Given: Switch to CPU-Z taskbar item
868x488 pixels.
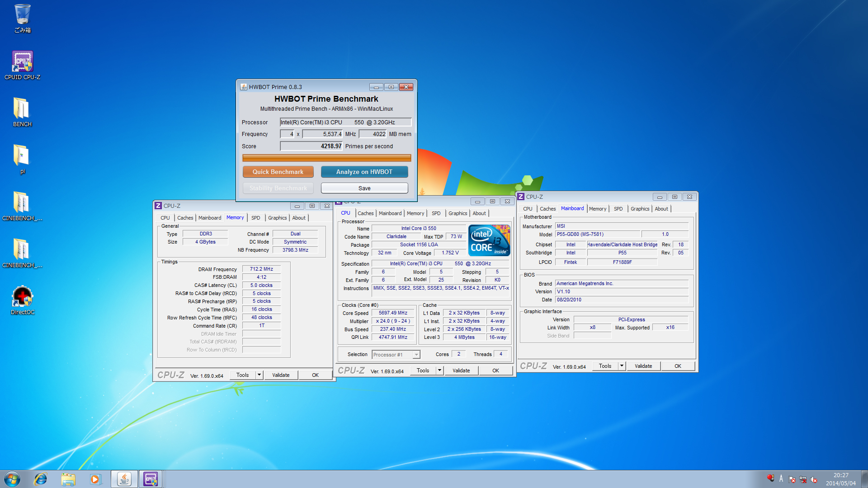Looking at the screenshot, I should click(x=151, y=479).
